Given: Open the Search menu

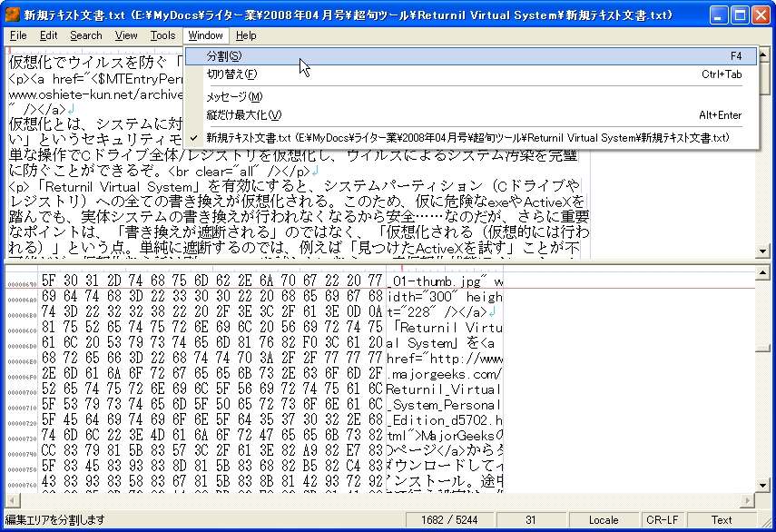Looking at the screenshot, I should [86, 35].
